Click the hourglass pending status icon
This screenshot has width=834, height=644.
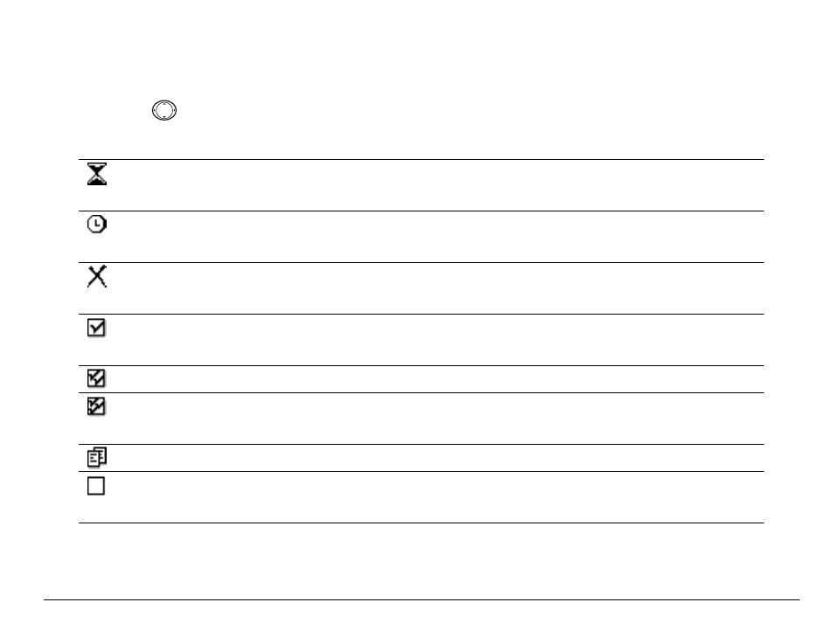[x=97, y=174]
